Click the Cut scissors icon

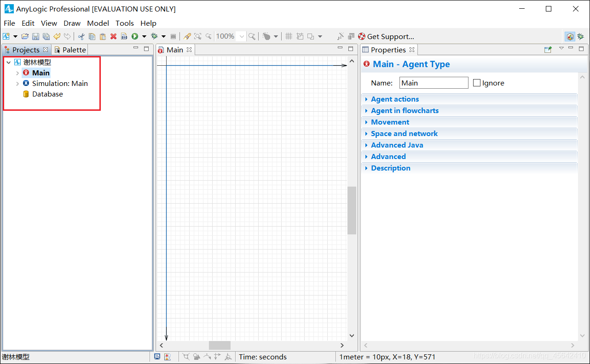pyautogui.click(x=81, y=36)
